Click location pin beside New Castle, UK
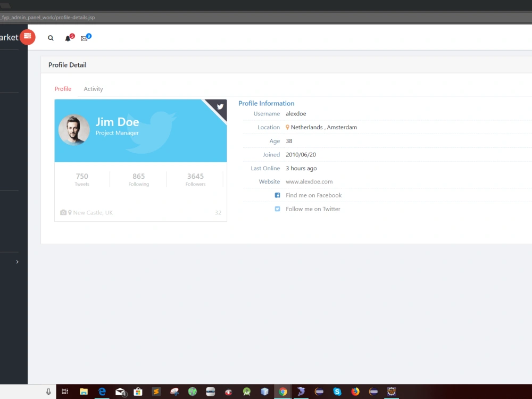532x399 pixels. coord(70,212)
